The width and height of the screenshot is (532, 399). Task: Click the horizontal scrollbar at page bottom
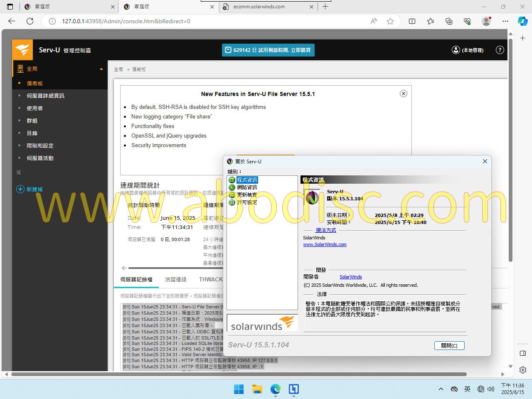coord(239,374)
